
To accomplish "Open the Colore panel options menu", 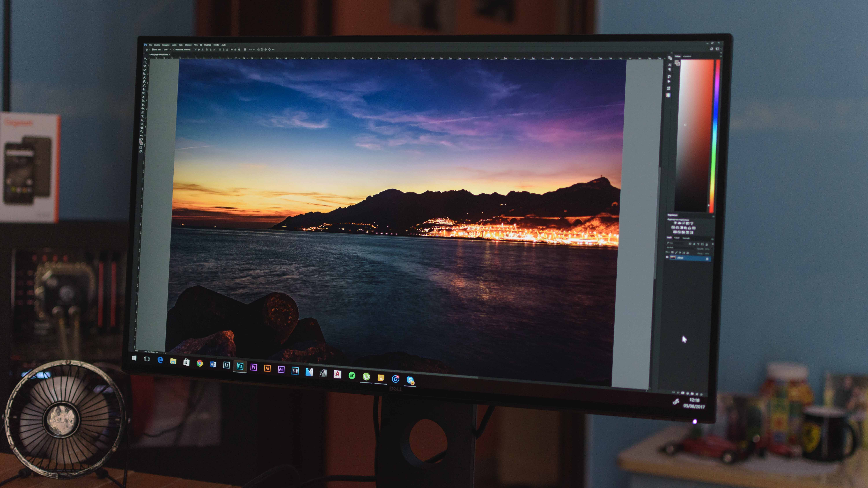I will 720,56.
